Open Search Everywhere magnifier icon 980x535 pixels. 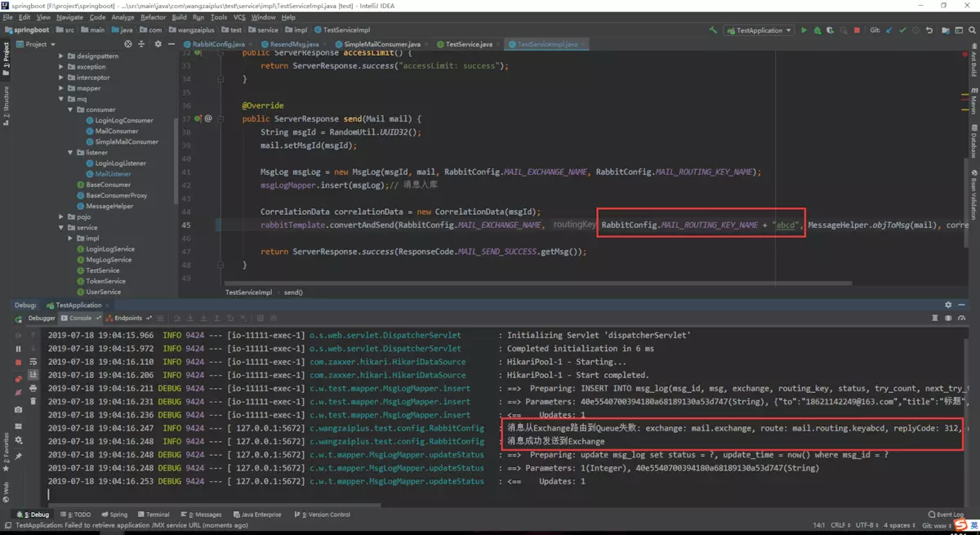[x=972, y=30]
